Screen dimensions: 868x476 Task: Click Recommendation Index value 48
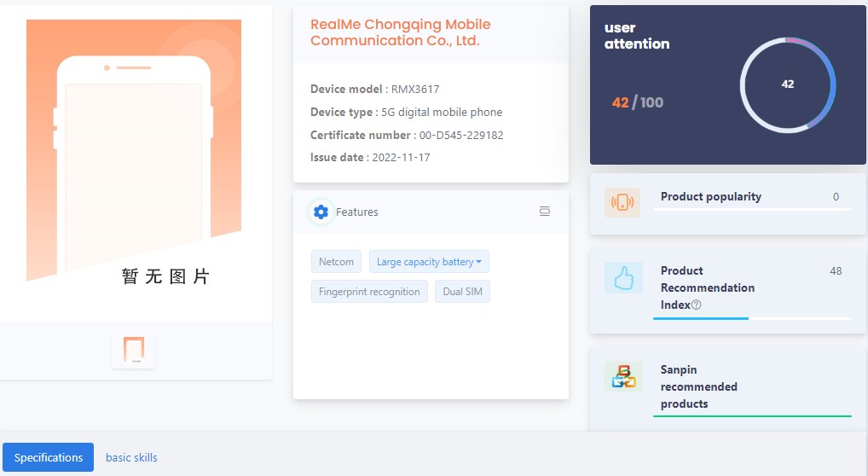836,271
